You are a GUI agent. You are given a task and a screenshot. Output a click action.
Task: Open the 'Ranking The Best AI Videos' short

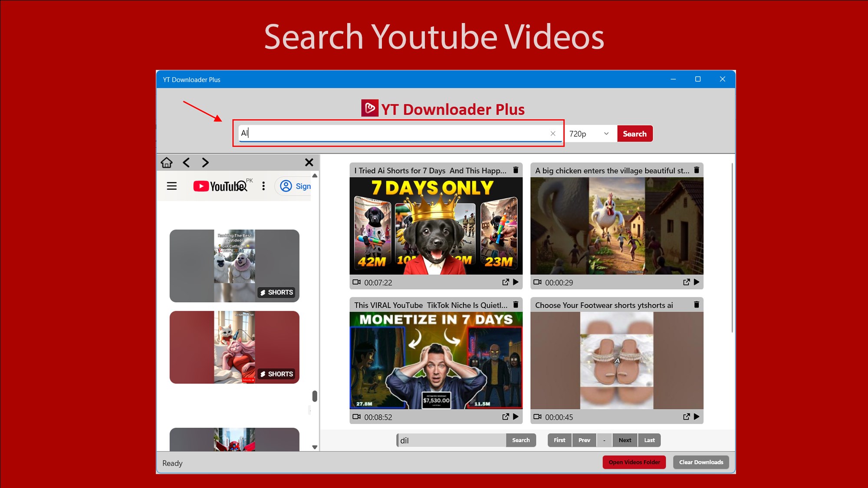pos(234,266)
